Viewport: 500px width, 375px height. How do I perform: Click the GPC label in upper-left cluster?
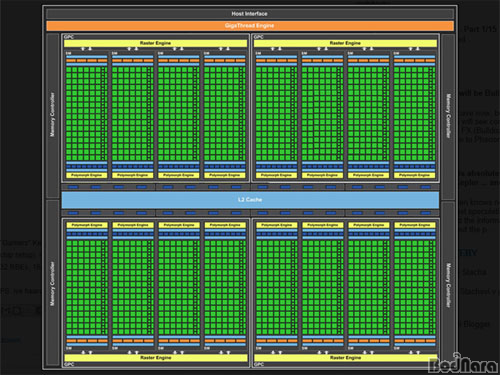click(x=69, y=37)
